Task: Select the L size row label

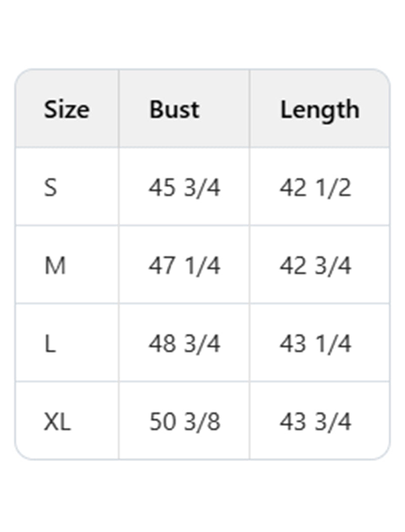Action: [x=50, y=344]
